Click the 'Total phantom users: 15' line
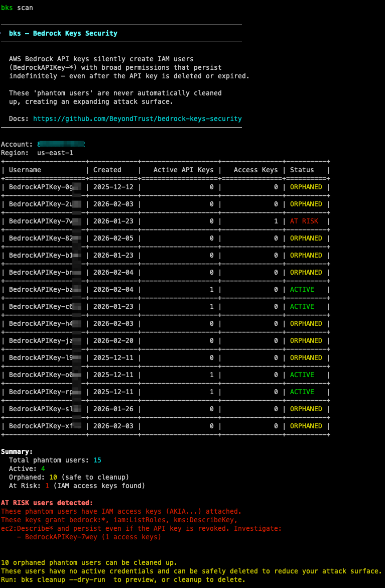The height and width of the screenshot is (588, 385). [55, 460]
